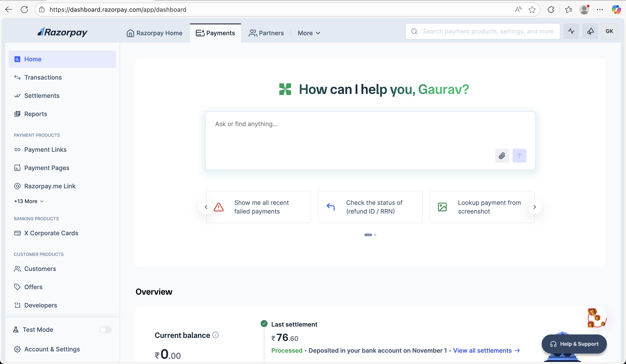Viewport: 626px width, 364px height.
Task: Open the Reports section
Action: (x=35, y=114)
